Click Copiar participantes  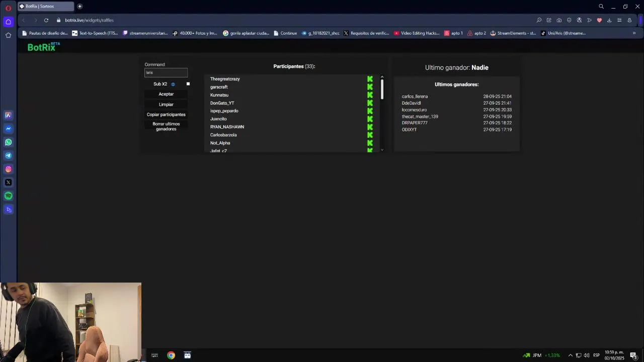pyautogui.click(x=166, y=115)
